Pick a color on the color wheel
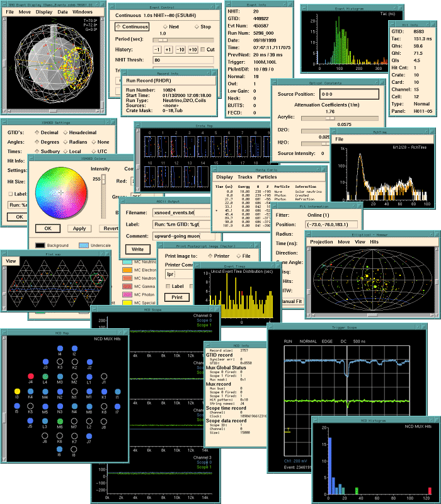This screenshot has width=441, height=504. 61,193
